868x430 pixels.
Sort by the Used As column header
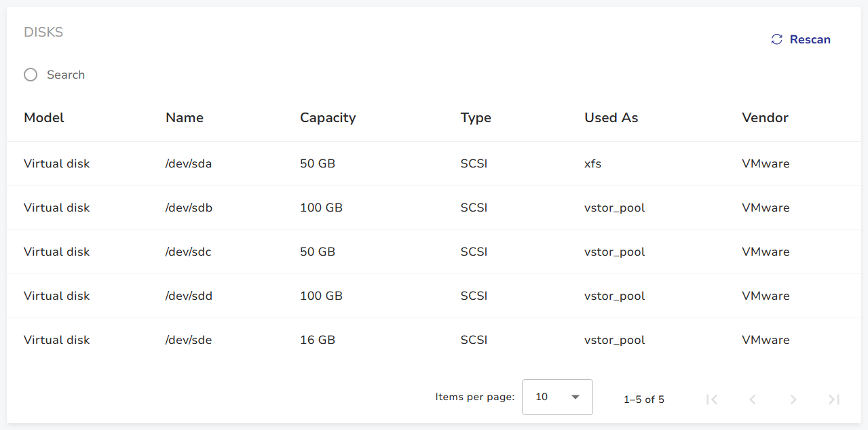[611, 117]
